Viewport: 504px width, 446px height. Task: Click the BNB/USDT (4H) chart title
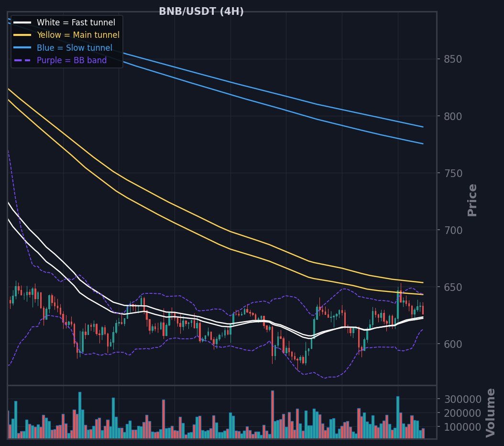(201, 11)
